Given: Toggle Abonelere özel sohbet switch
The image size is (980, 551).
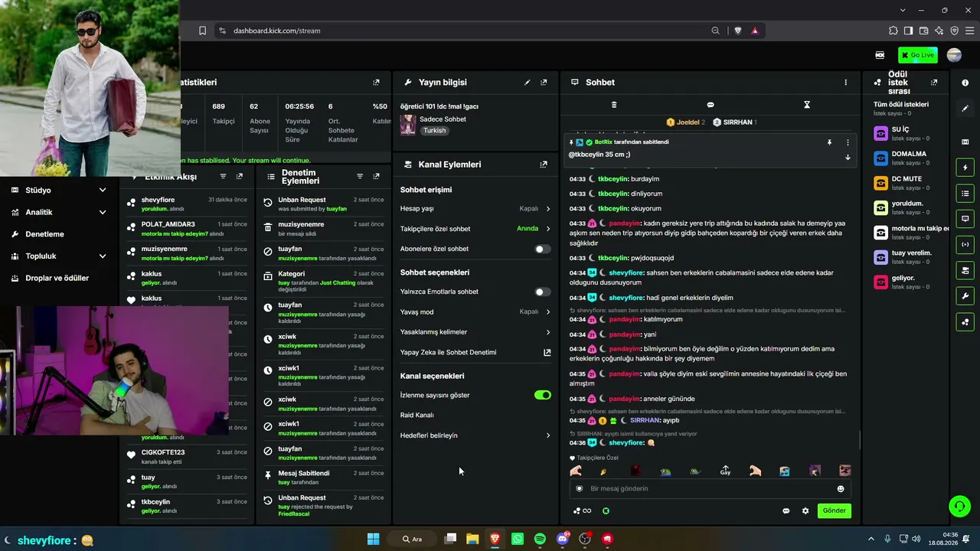Looking at the screenshot, I should (542, 249).
